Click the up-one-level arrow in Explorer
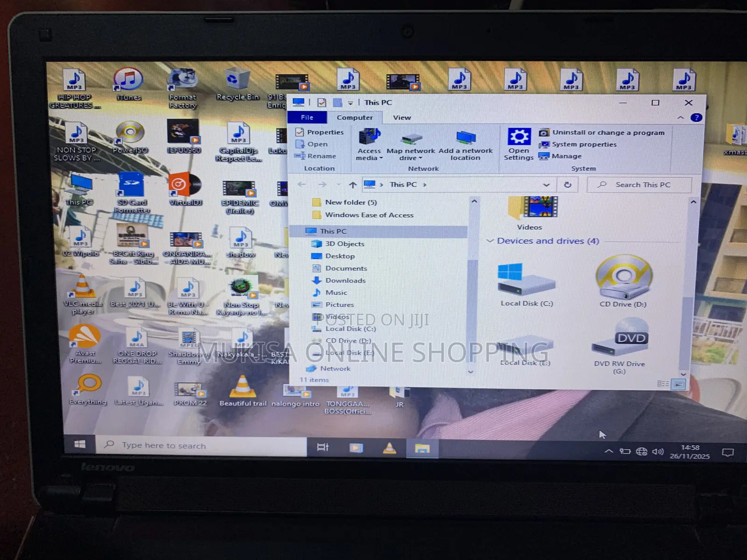The width and height of the screenshot is (747, 560). click(353, 184)
